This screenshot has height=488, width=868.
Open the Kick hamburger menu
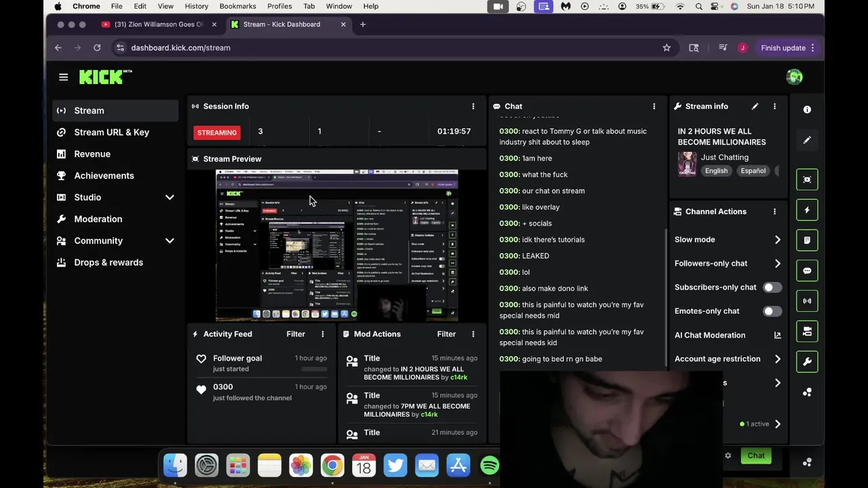click(x=63, y=77)
